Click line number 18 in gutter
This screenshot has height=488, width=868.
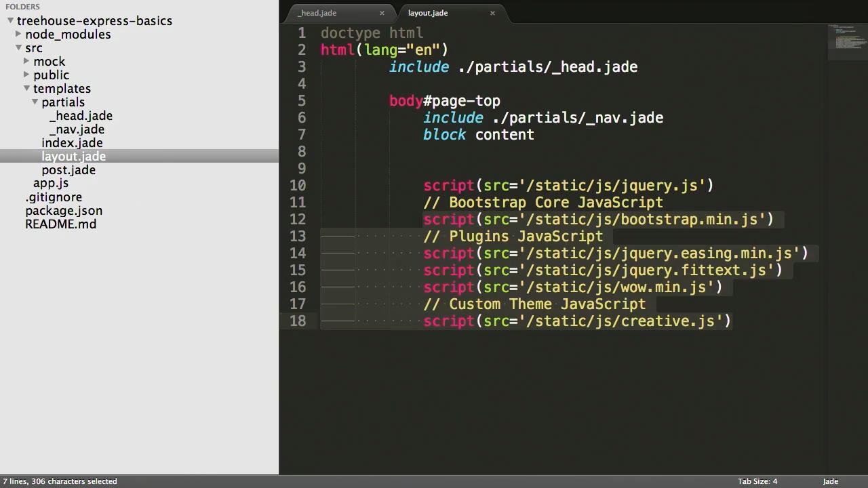coord(298,321)
